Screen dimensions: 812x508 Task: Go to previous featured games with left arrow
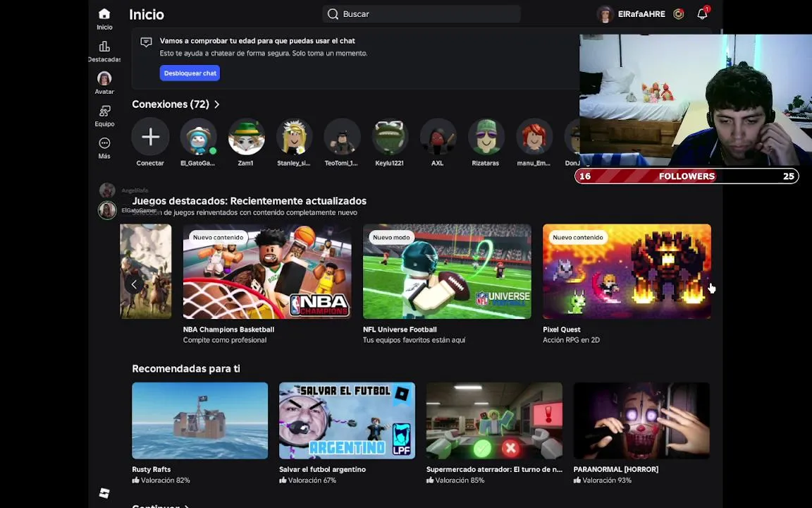tap(134, 284)
